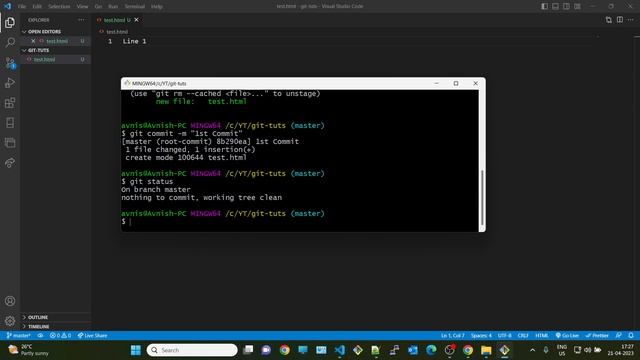Click the MINGW64 terminal vertical scrollbar
The width and height of the screenshot is (640, 360).
tap(482, 197)
